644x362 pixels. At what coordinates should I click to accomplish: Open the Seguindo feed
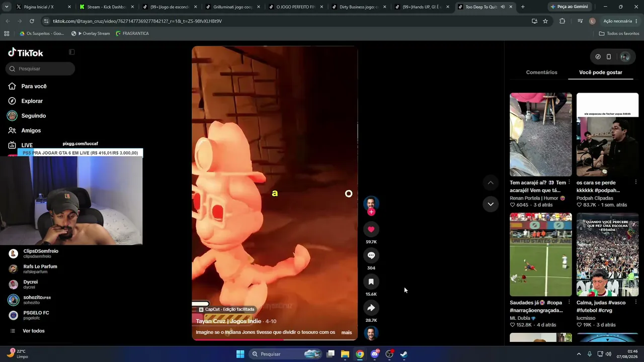coord(34,116)
